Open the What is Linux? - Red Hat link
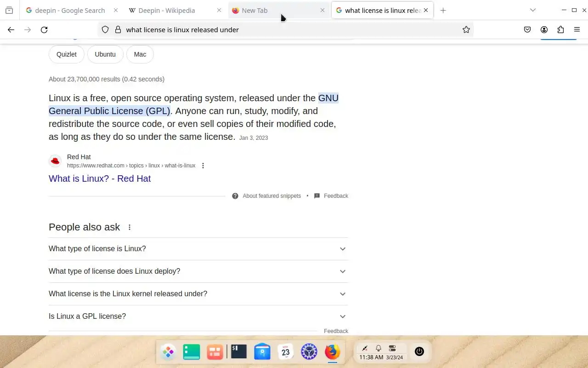Viewport: 588px width, 368px height. (x=100, y=178)
